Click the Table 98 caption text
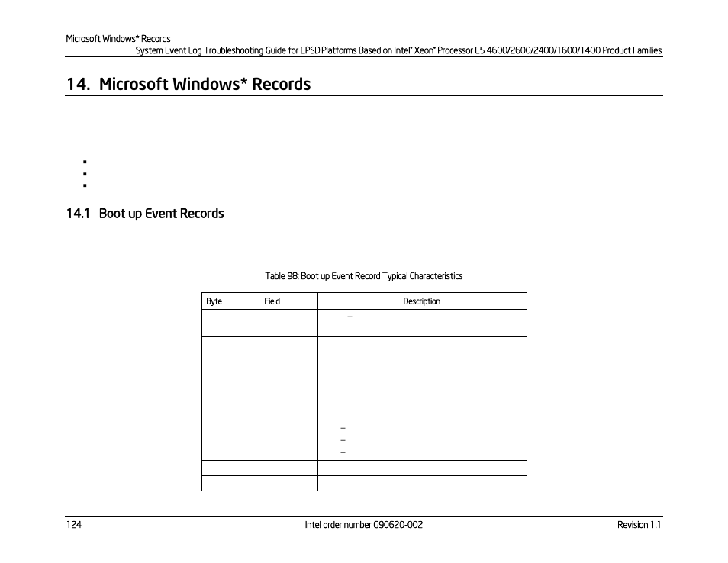 [x=363, y=276]
